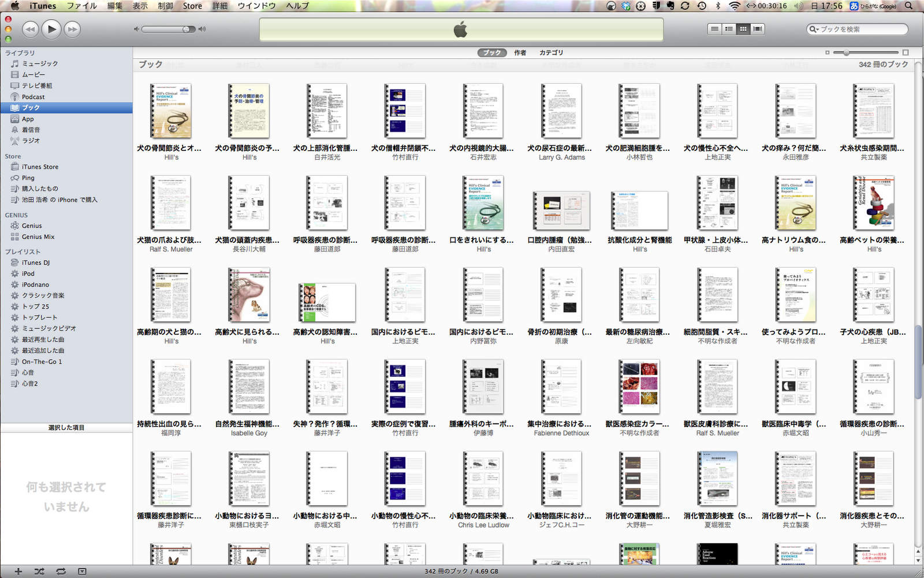Open Ping in the sidebar
This screenshot has width=924, height=578.
coord(28,178)
